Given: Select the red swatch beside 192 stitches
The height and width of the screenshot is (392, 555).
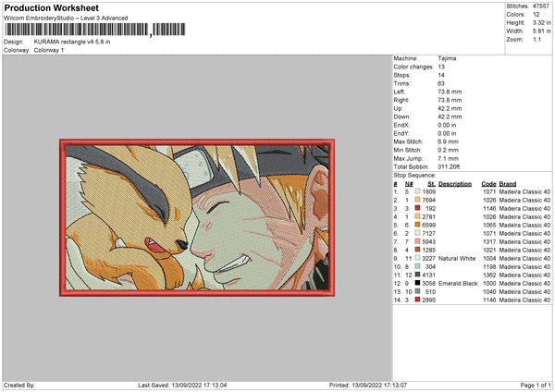Looking at the screenshot, I should [x=418, y=208].
